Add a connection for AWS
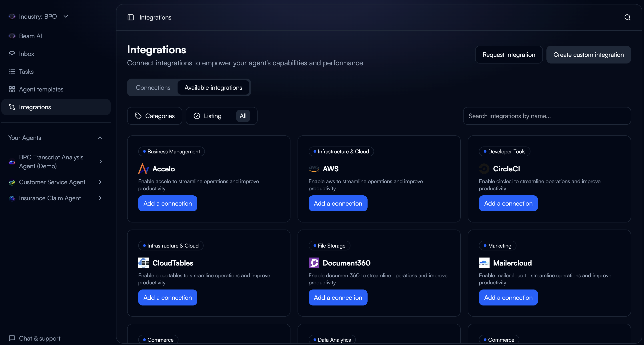The height and width of the screenshot is (345, 644). pyautogui.click(x=338, y=203)
